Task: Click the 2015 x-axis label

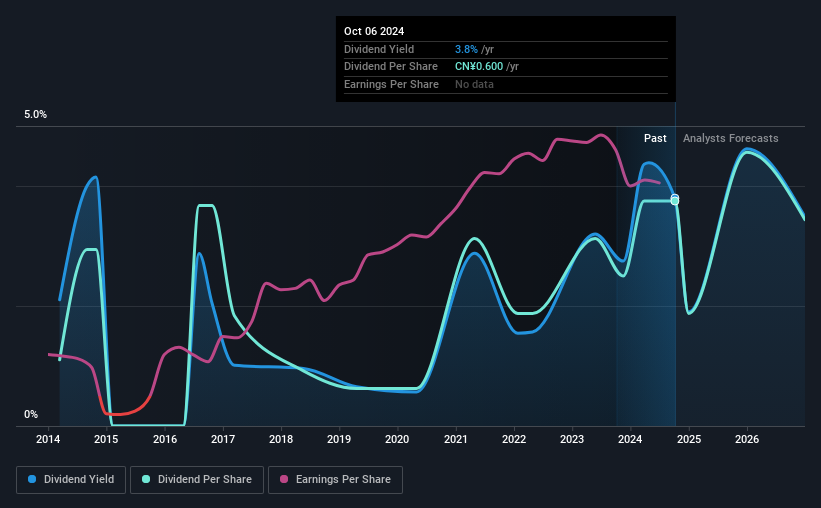Action: coord(106,439)
